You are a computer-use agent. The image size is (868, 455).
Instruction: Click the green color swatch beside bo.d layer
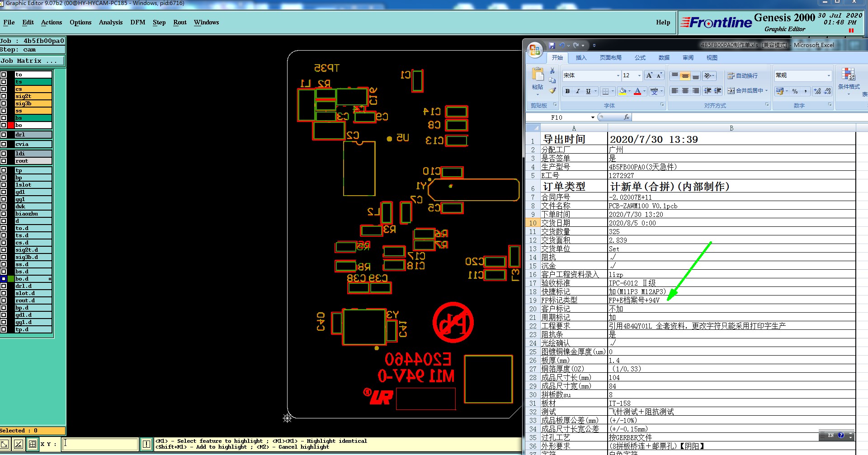click(11, 279)
